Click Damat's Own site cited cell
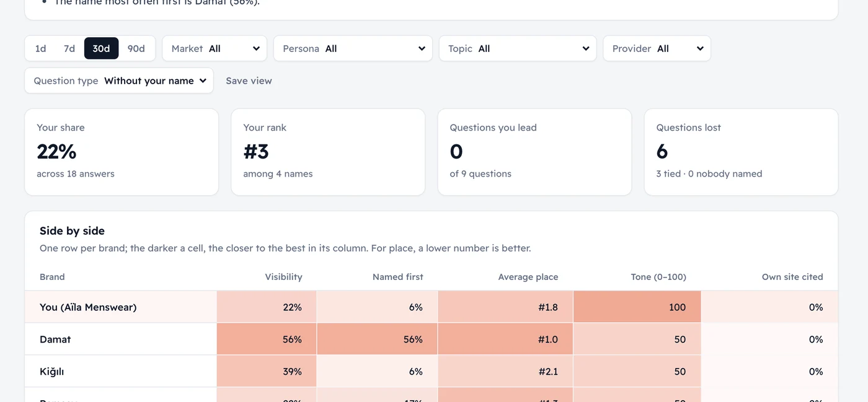Screen dimensions: 868x402 click(769, 339)
